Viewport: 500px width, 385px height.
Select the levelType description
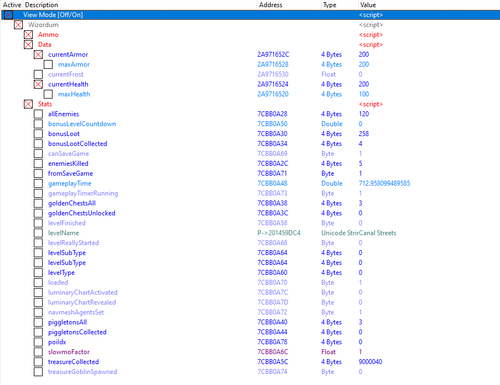61,273
